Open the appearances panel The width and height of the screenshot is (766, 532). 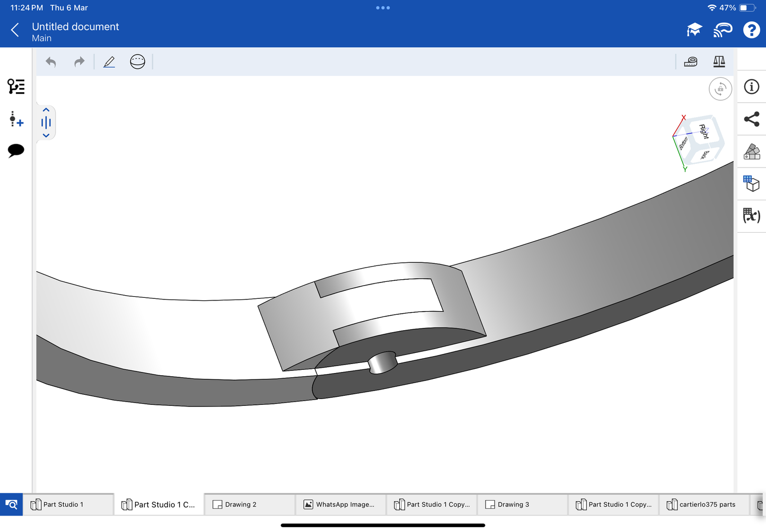[x=751, y=152]
